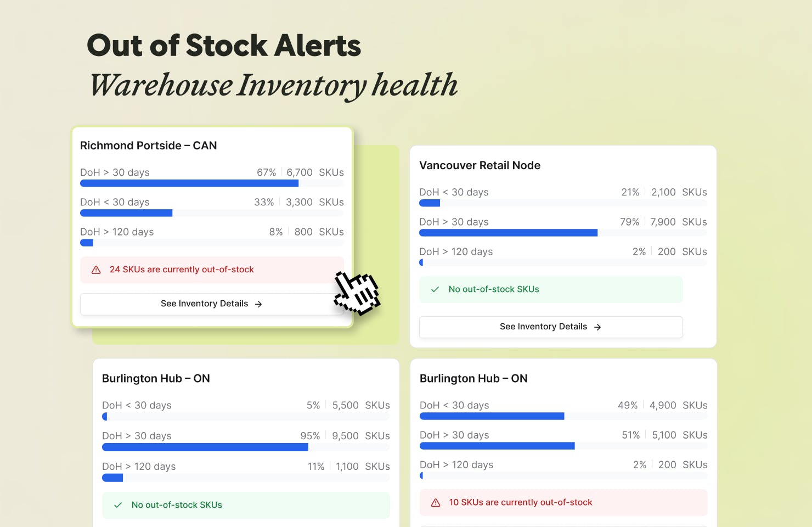Screen dimensions: 812x527
Task: Click the warning triangle in the 10 SKUs alert
Action: point(436,503)
